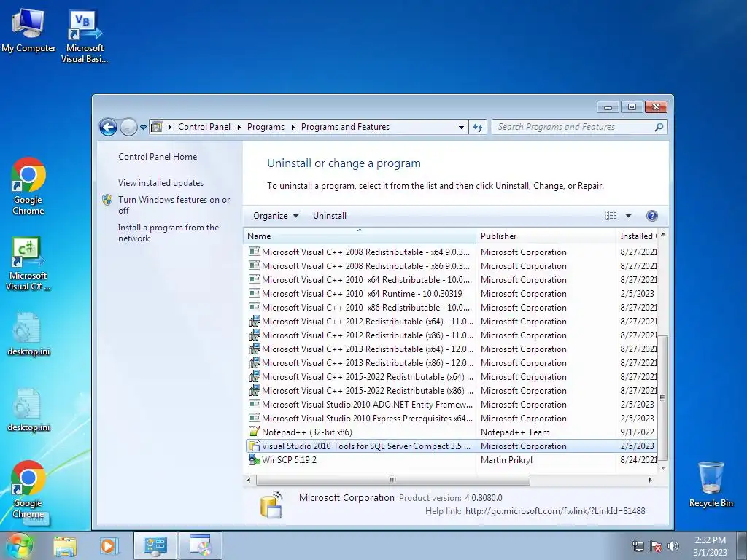Open Control Panel Home link
747x560 pixels.
[x=158, y=157]
